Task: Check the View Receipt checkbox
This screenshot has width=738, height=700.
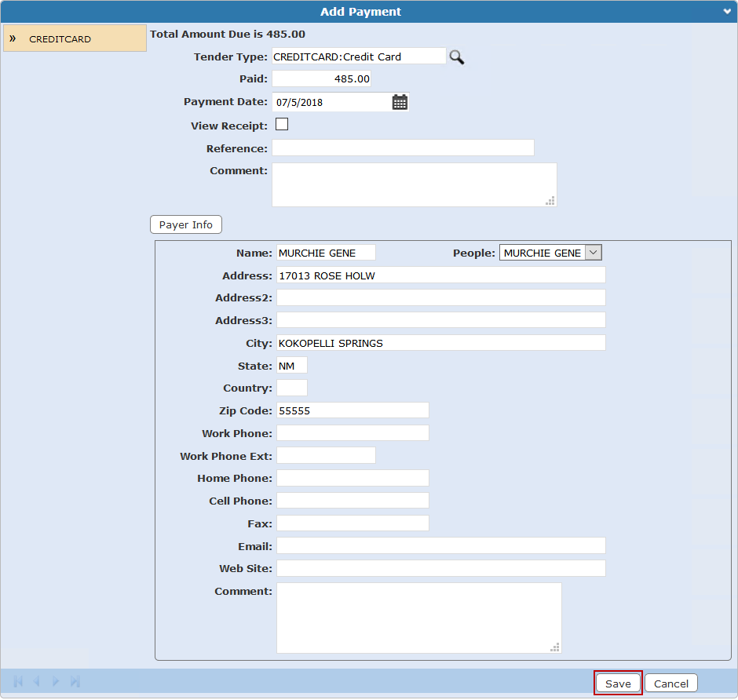Action: tap(282, 124)
